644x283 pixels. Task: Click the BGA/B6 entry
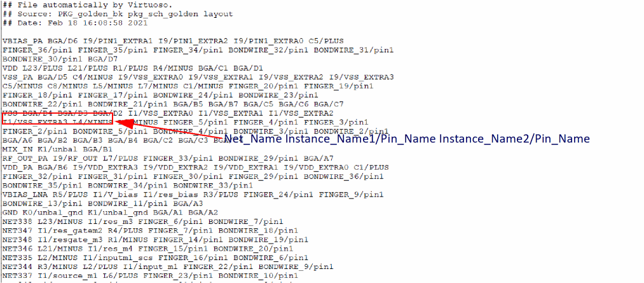53,168
